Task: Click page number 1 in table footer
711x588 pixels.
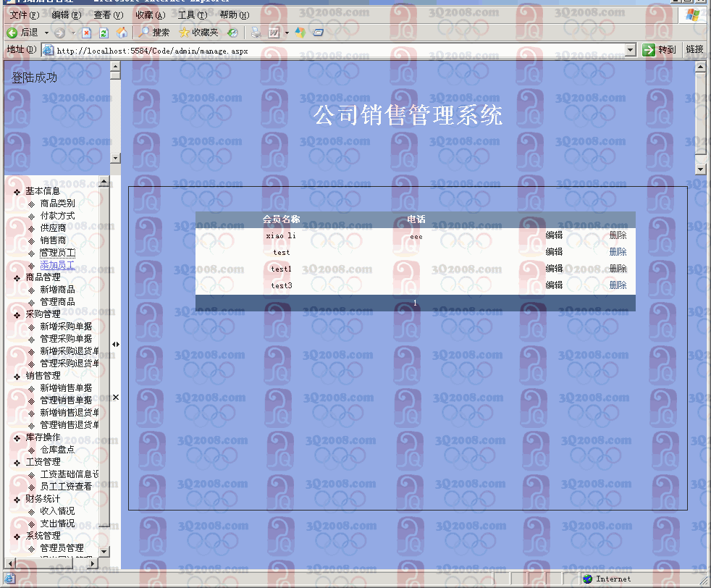Action: 415,303
